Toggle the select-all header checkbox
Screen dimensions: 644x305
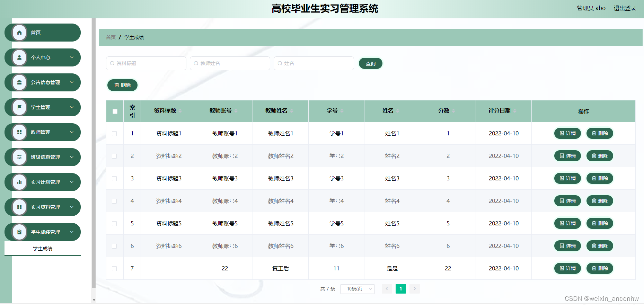click(x=115, y=111)
